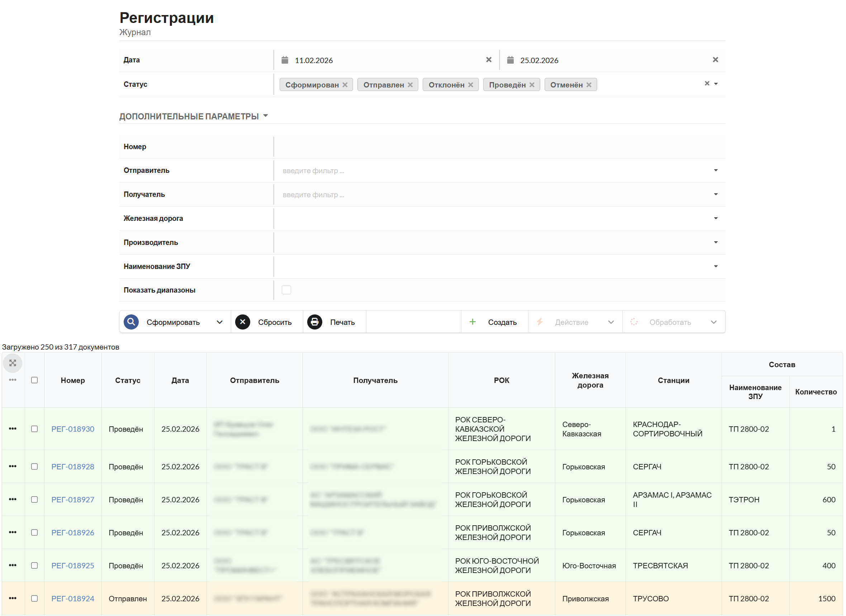Image resolution: width=846 pixels, height=616 pixels.
Task: Click the Станции column header
Action: click(673, 380)
